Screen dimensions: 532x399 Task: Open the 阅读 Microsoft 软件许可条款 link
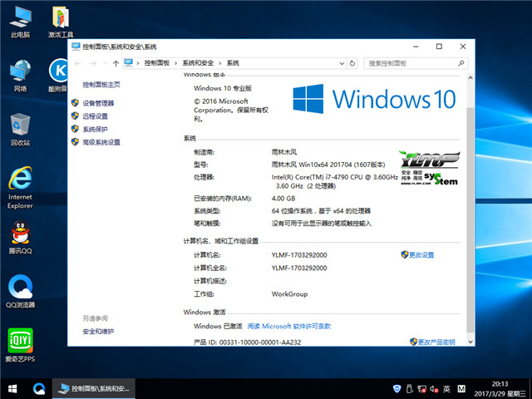[289, 326]
